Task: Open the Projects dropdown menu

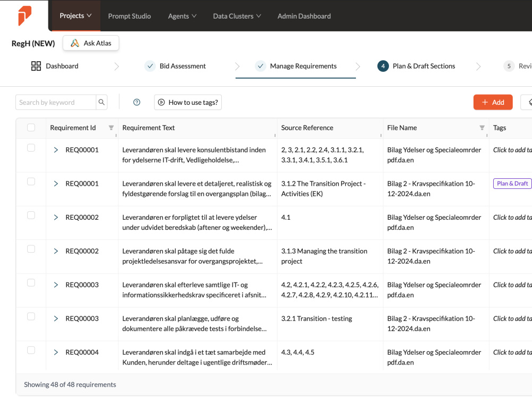Action: coord(76,15)
